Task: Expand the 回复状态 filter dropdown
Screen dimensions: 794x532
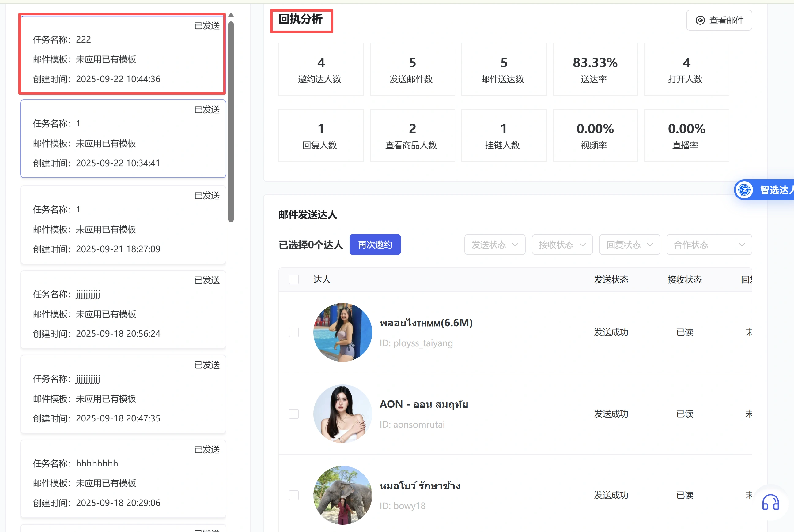Action: (x=630, y=245)
